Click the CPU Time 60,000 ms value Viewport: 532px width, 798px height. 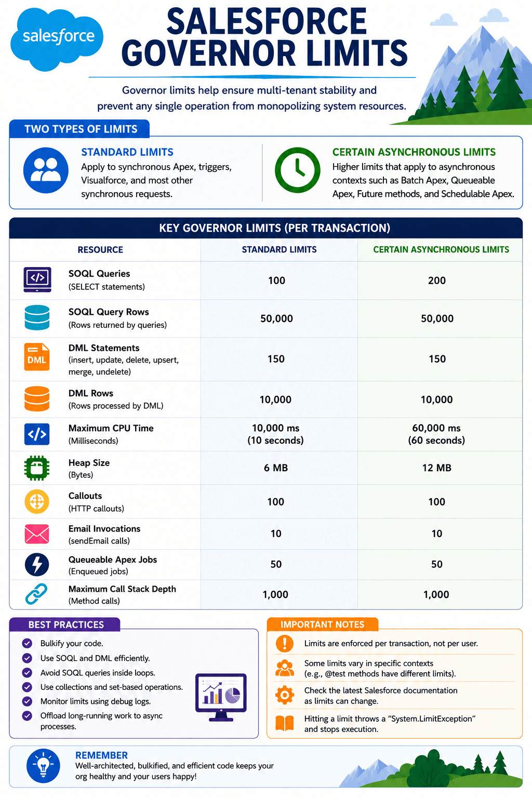[436, 428]
